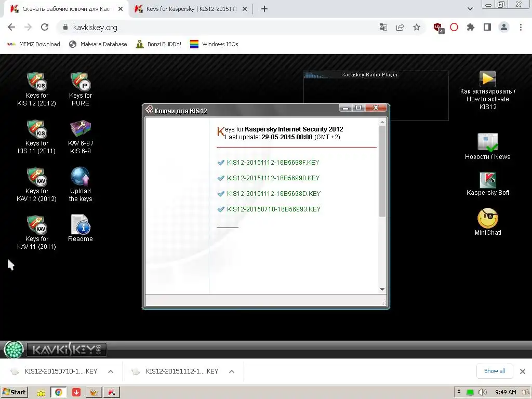
Task: Go back to previous page
Action: pyautogui.click(x=11, y=27)
